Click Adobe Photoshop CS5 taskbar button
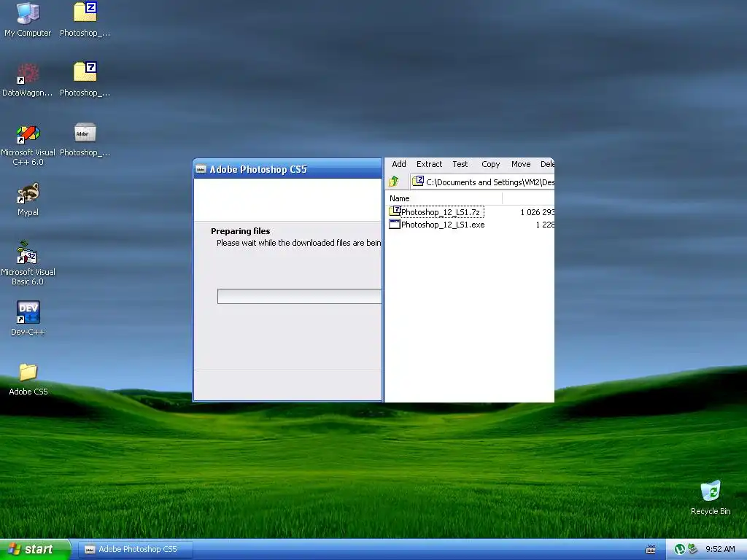The height and width of the screenshot is (560, 747). tap(135, 550)
